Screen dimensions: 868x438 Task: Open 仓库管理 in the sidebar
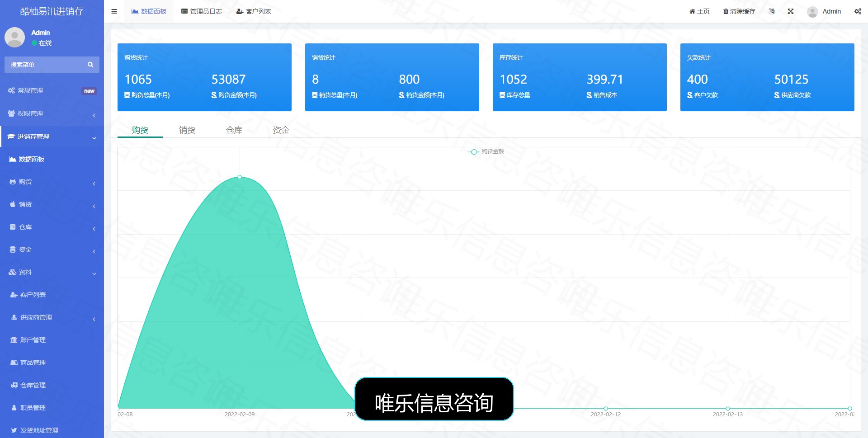[x=52, y=385]
